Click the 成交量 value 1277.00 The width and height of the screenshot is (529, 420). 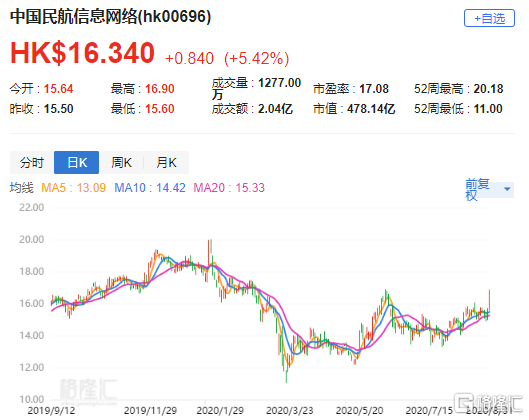279,83
